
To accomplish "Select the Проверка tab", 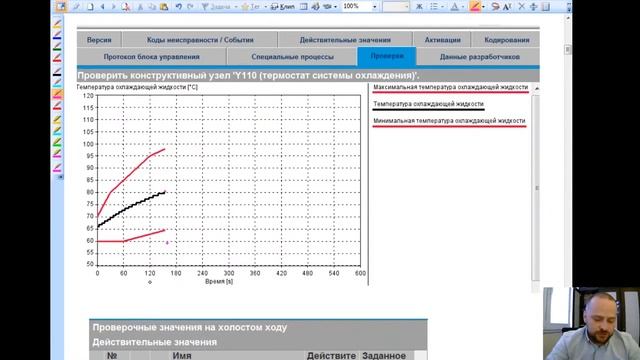I will [387, 56].
